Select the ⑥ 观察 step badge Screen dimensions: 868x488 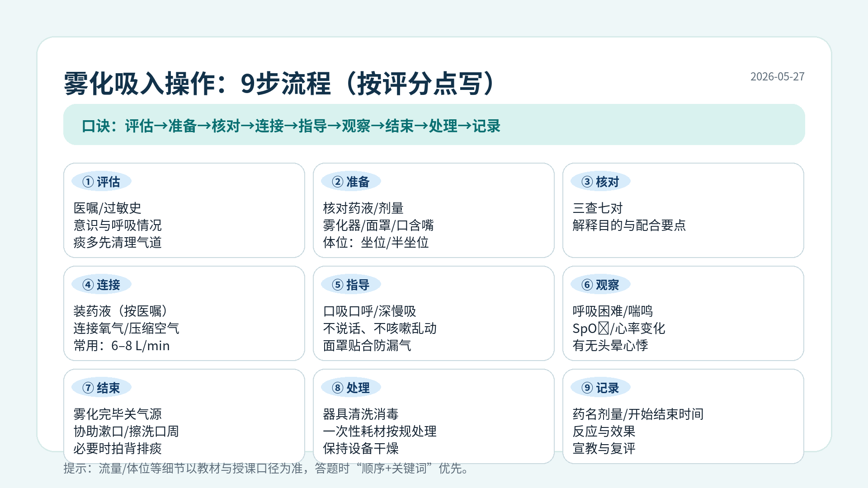(x=600, y=285)
